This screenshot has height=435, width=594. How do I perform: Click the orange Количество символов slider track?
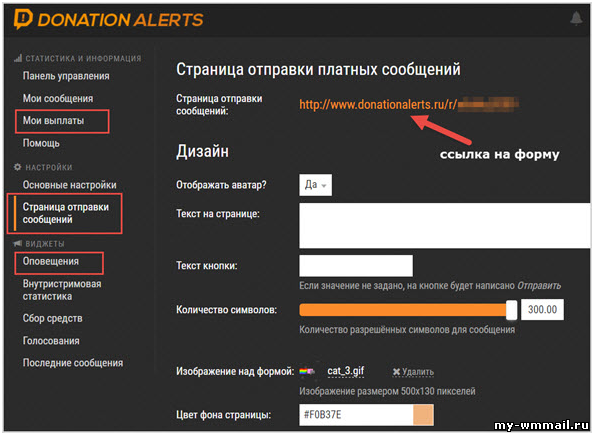click(403, 310)
